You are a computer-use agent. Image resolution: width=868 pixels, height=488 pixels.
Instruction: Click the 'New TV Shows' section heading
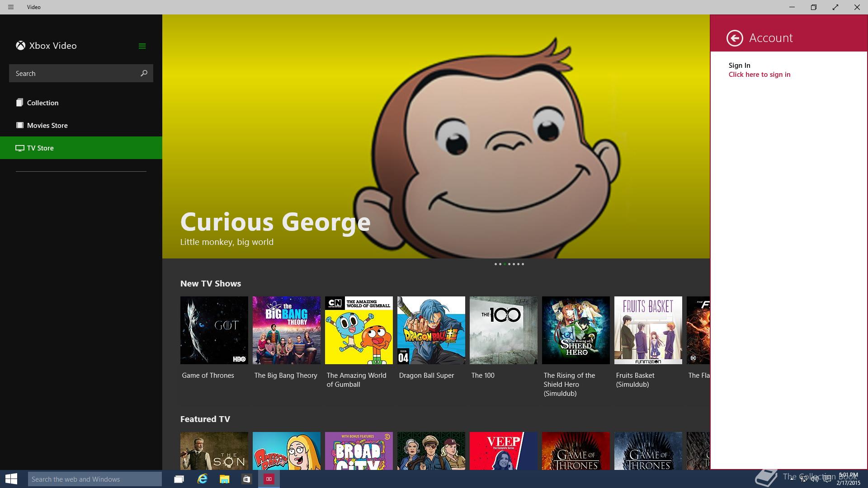point(211,284)
